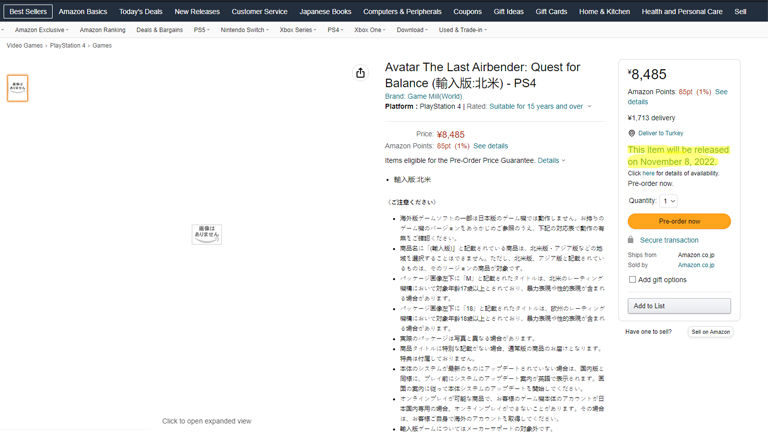Click the main image placeholder in the center
The height and width of the screenshot is (432, 768).
206,234
